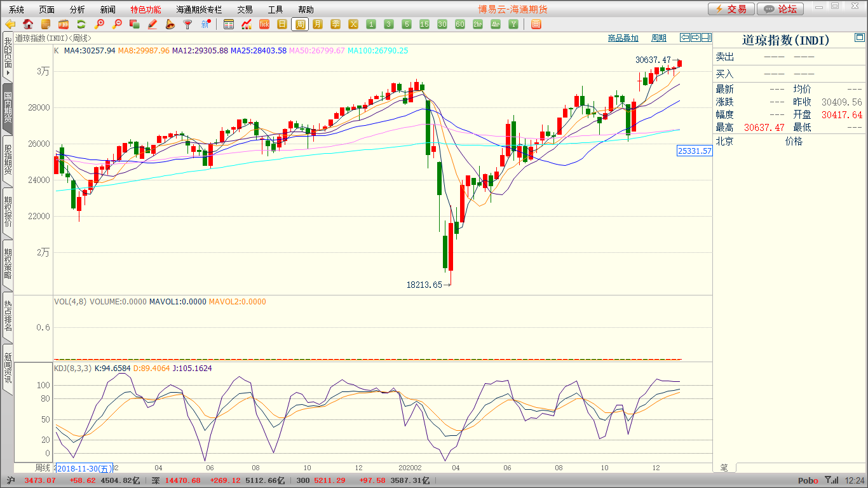
Task: Select the 3-minute period
Action: pyautogui.click(x=389, y=24)
